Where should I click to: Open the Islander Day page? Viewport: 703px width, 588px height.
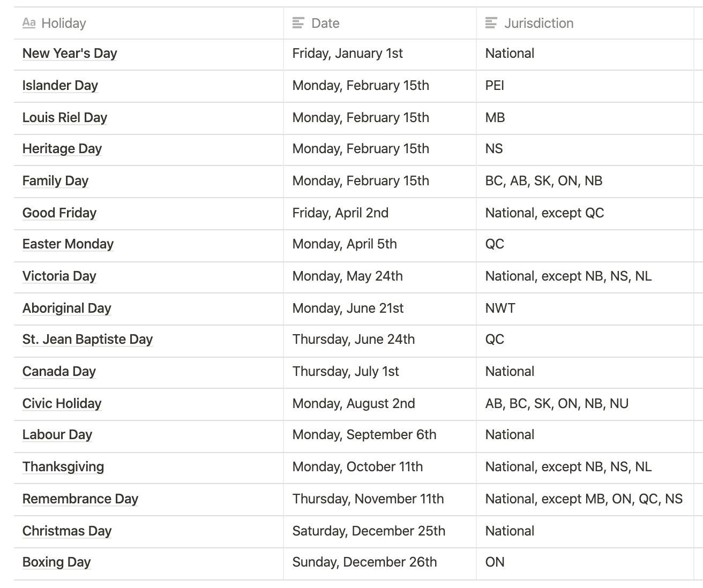click(x=60, y=86)
